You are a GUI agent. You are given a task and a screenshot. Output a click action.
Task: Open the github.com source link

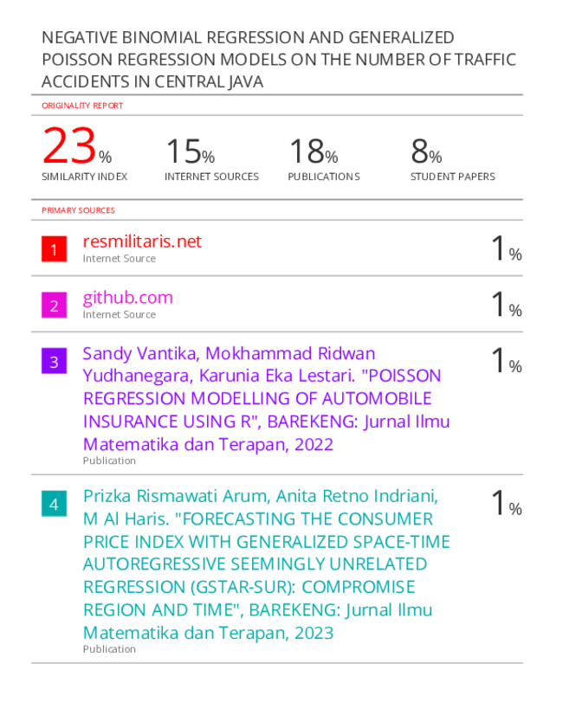coord(127,298)
